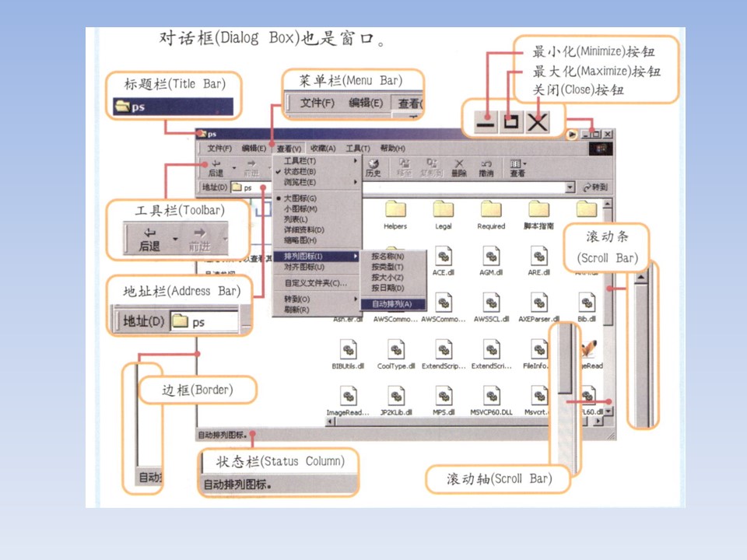Viewport: 747px width, 560px height.
Task: Sort icons with 按日期(D)
Action: [x=392, y=288]
